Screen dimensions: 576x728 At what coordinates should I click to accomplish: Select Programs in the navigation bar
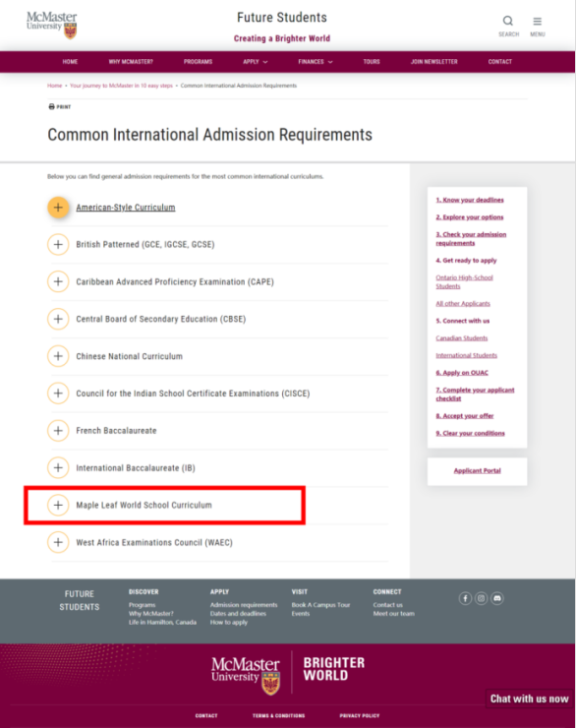click(x=198, y=62)
